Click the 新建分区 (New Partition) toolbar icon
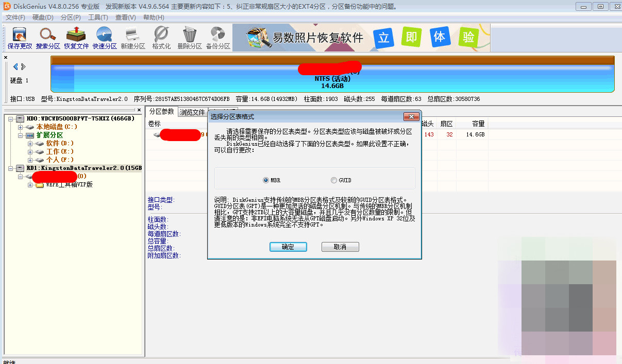Image resolution: width=622 pixels, height=364 pixels. [x=133, y=38]
